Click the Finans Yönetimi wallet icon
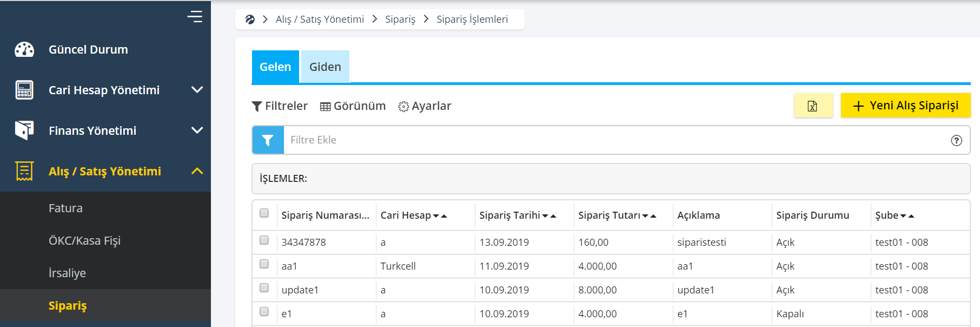The width and height of the screenshot is (980, 327). [x=24, y=130]
